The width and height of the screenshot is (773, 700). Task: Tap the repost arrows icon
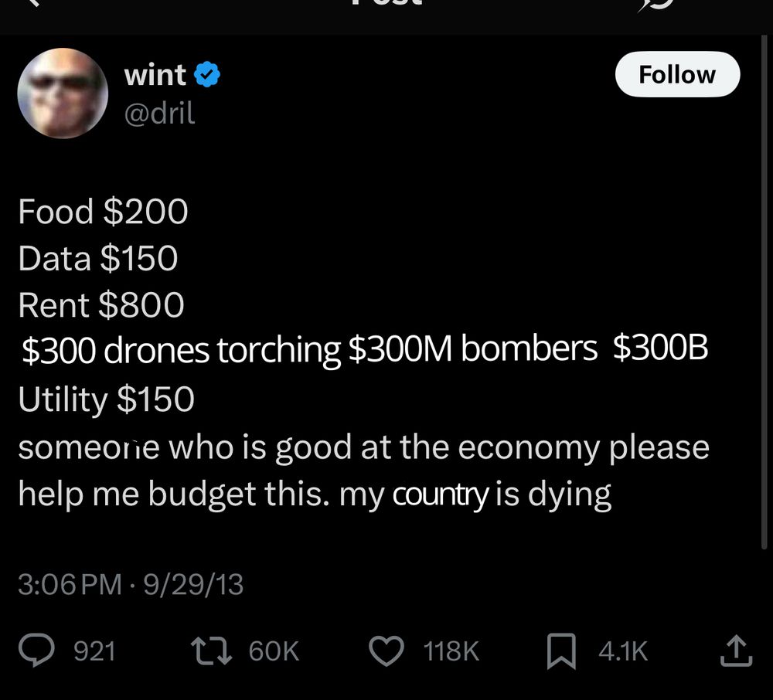pyautogui.click(x=212, y=651)
